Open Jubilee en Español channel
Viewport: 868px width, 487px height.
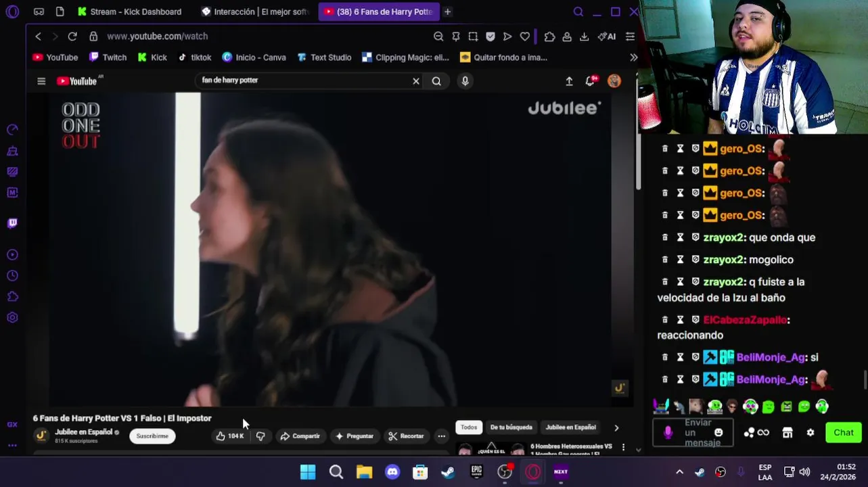point(83,432)
